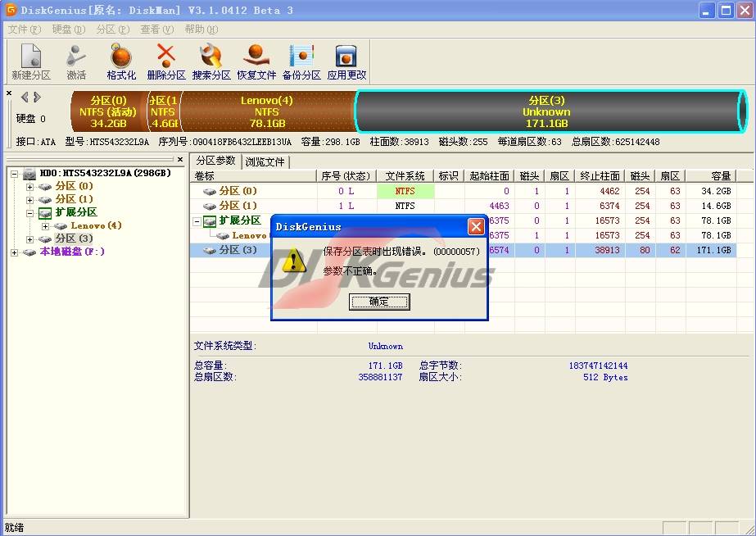Click the 文件系统 column header
Viewport: 756px width, 536px height.
pyautogui.click(x=405, y=176)
